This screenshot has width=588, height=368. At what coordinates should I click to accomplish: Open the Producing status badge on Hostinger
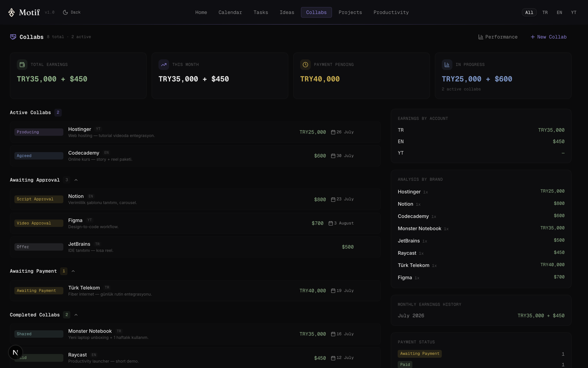point(39,132)
